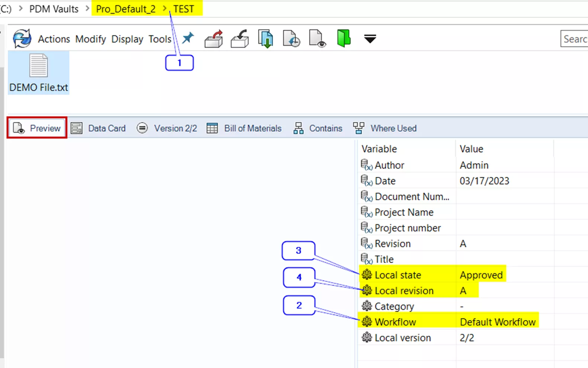588x368 pixels.
Task: Select the DEMO File.txt file
Action: click(x=39, y=73)
